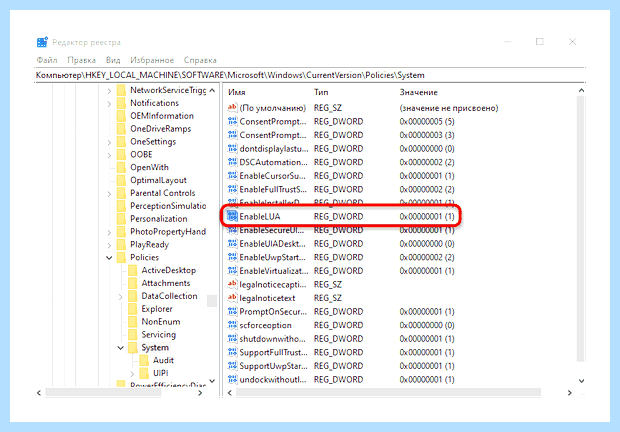Click the EnableFullTrustS... DWORD icon
This screenshot has width=620, height=432.
(x=232, y=189)
